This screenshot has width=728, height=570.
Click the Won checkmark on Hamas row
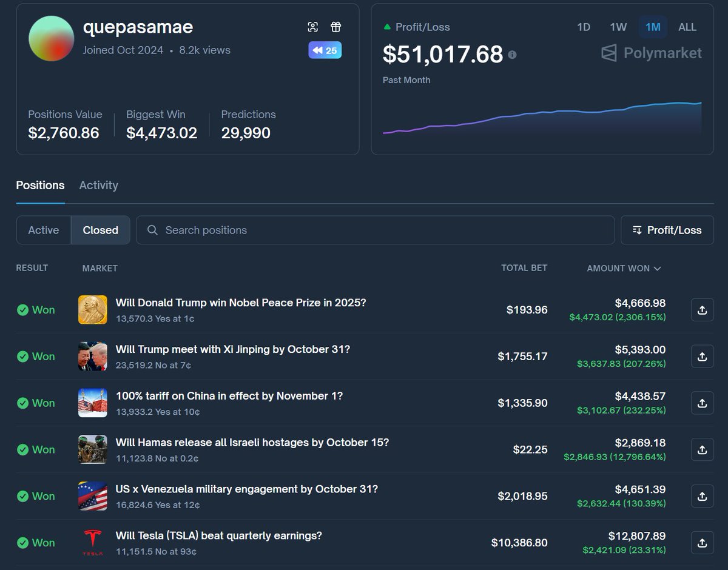tap(22, 449)
